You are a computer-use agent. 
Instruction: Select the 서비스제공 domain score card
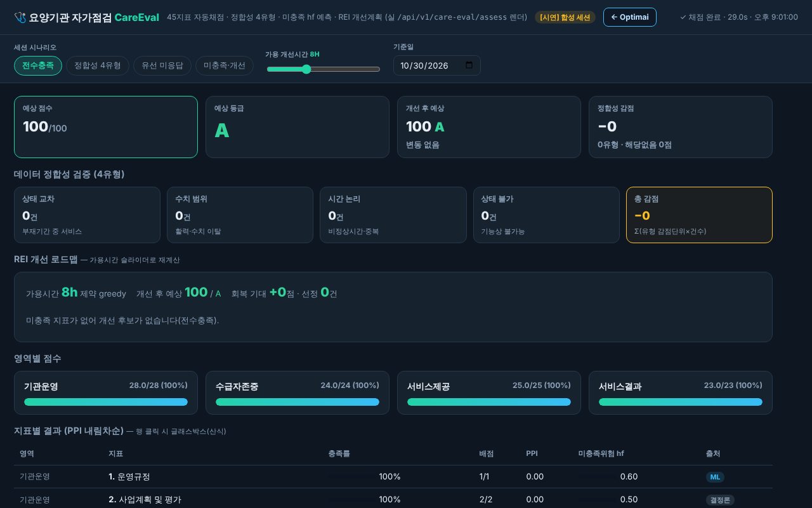click(489, 392)
